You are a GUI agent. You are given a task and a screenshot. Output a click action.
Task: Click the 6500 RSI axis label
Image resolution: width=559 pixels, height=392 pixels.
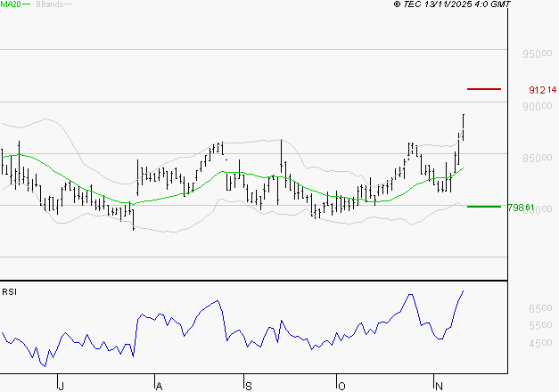540,308
